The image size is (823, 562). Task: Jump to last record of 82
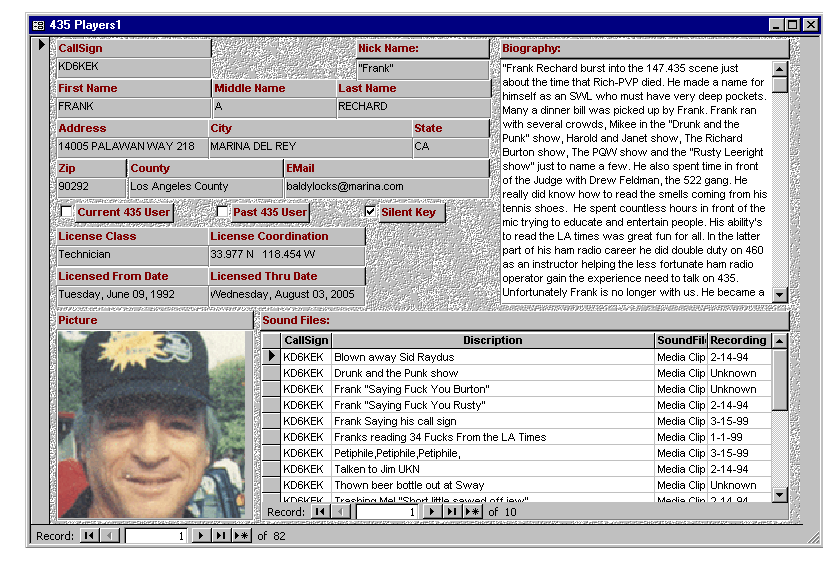(221, 536)
